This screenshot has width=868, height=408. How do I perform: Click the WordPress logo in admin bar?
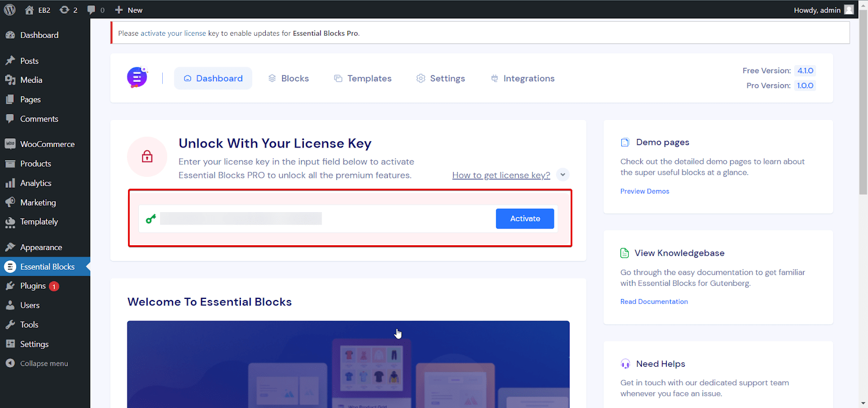click(10, 10)
